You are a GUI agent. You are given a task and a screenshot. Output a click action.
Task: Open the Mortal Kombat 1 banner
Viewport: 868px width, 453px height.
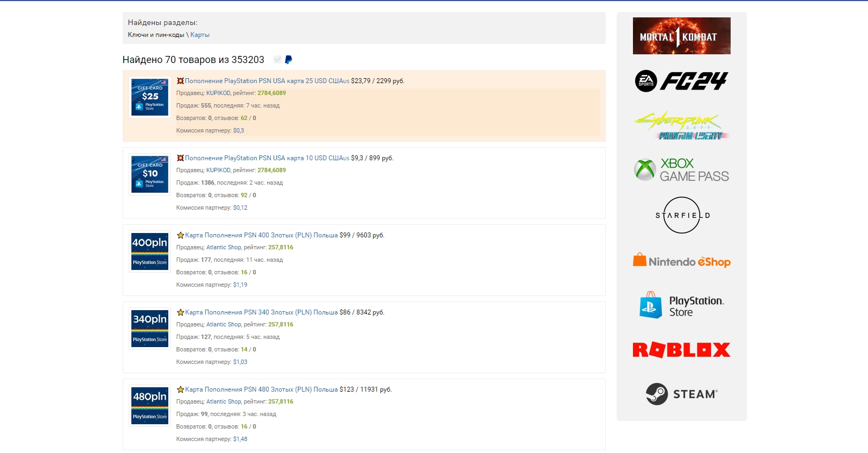pyautogui.click(x=681, y=36)
